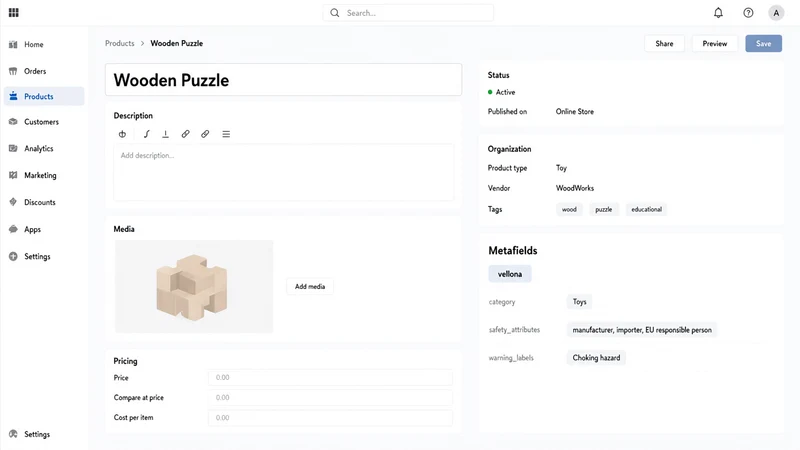Click the wood tag
This screenshot has width=800, height=450.
coord(569,209)
